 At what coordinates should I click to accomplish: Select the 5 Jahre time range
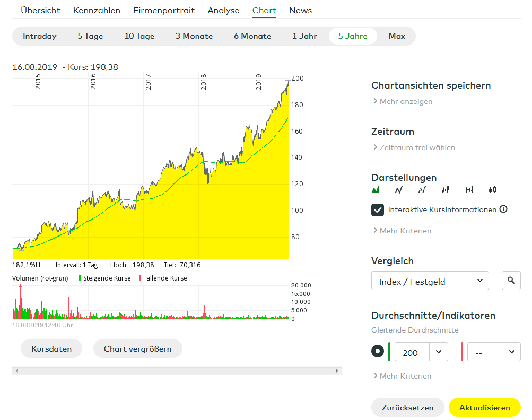tap(353, 36)
